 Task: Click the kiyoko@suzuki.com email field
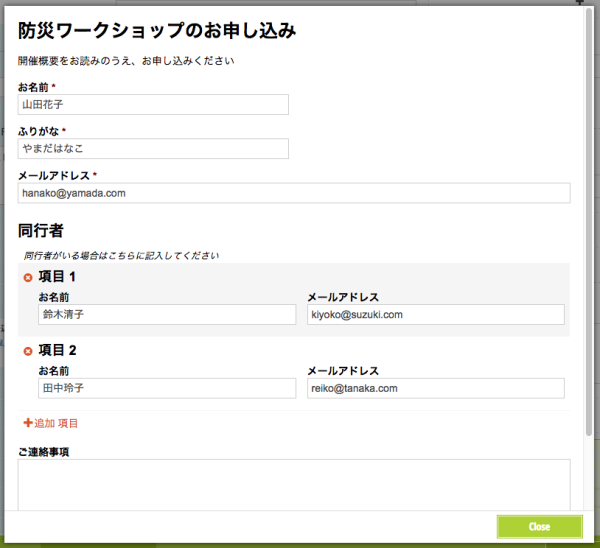click(x=436, y=315)
